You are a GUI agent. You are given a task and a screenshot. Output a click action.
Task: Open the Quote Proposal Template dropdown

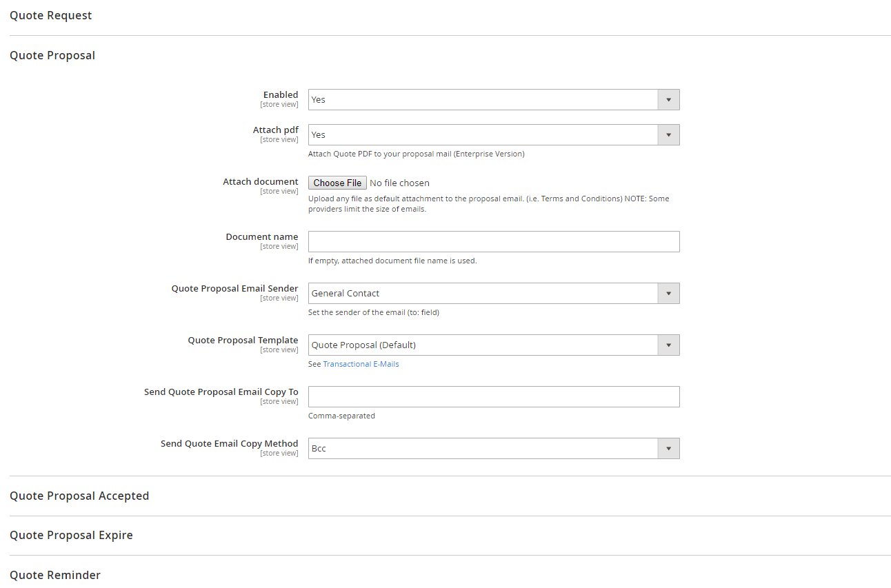(x=494, y=345)
